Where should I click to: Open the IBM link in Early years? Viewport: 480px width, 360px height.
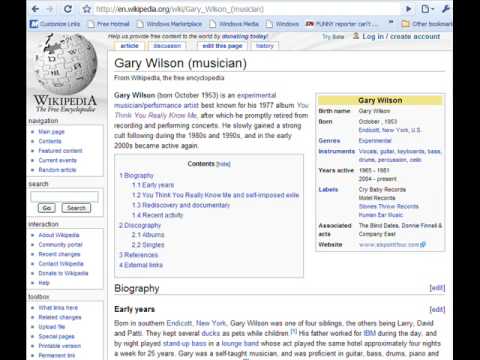tap(370, 333)
